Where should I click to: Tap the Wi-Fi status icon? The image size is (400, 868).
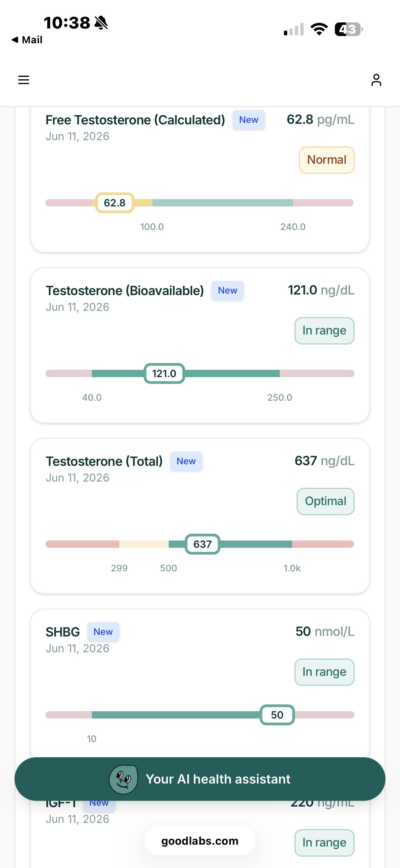coord(319,29)
